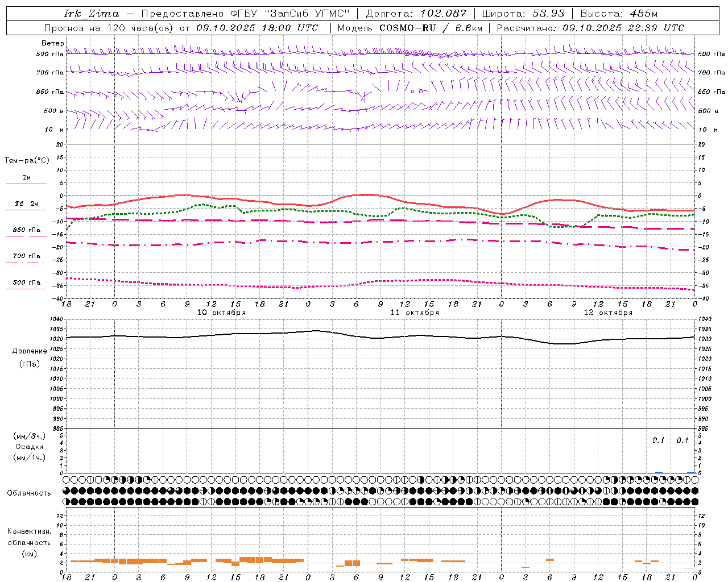Click the '(мм/3ч.)' precipitation unit label
728x582 pixels.
[x=30, y=436]
